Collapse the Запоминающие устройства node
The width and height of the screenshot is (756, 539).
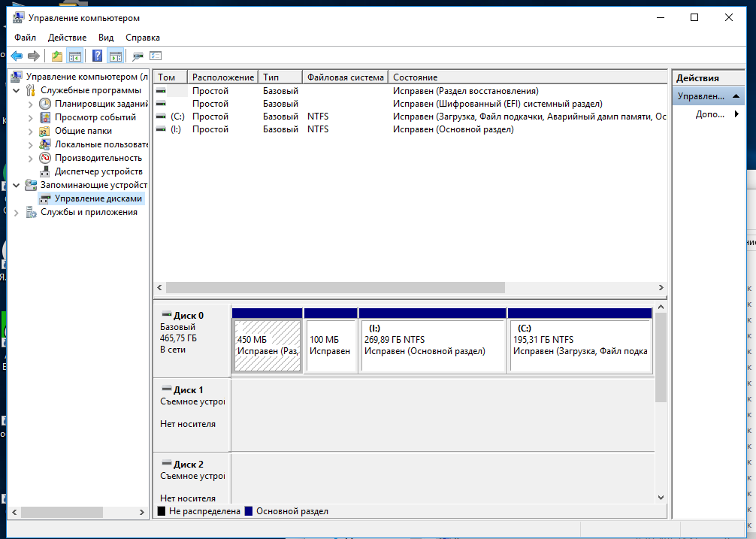(x=16, y=185)
